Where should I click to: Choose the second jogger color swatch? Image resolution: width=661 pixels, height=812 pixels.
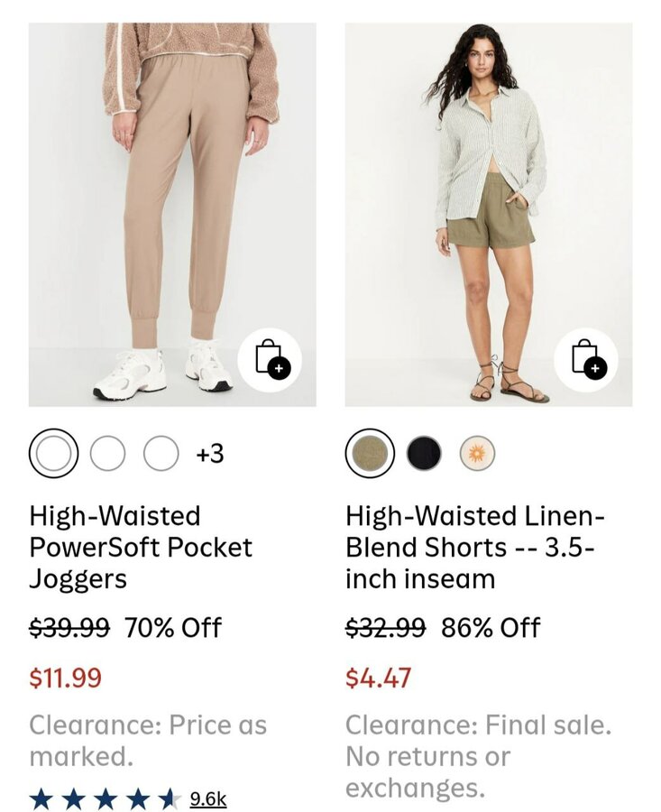tap(108, 453)
